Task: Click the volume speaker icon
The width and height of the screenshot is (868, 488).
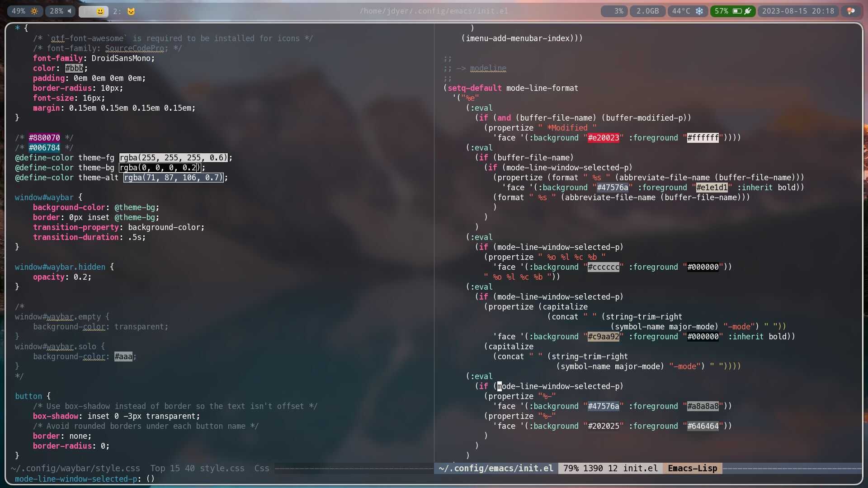Action: coord(70,11)
